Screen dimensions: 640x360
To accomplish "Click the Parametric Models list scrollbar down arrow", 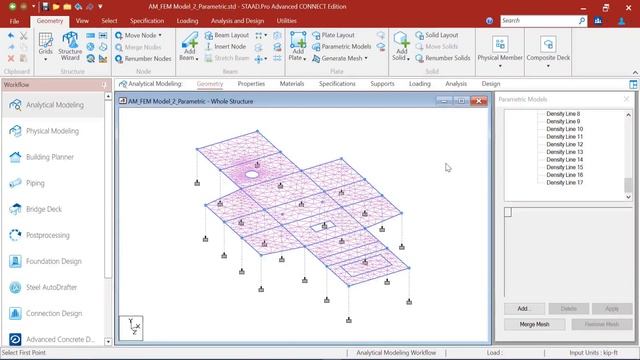I will click(x=629, y=197).
